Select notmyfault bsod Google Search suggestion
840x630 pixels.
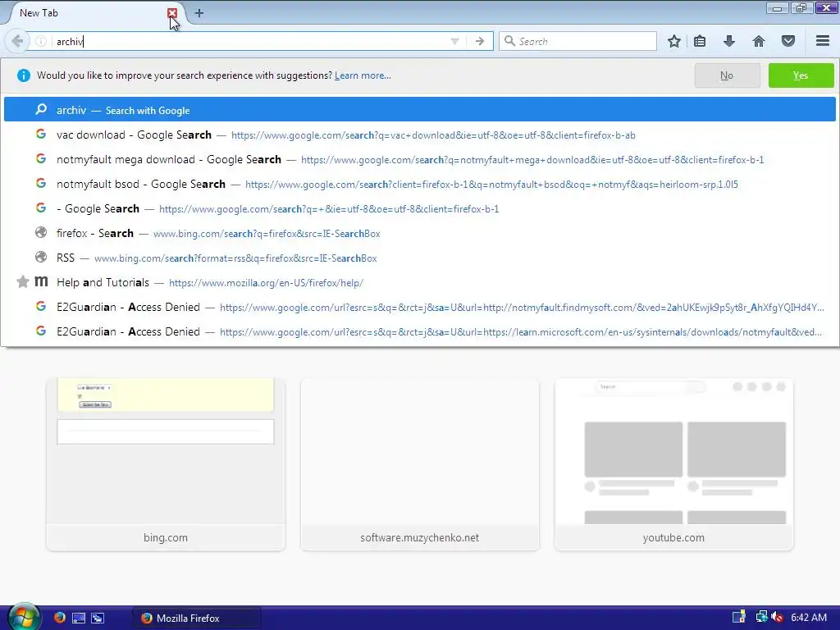click(419, 185)
